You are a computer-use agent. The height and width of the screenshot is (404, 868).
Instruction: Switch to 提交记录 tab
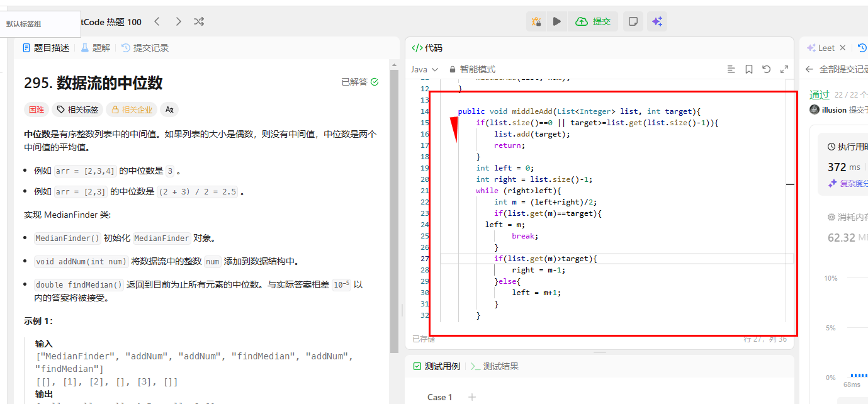coord(145,48)
